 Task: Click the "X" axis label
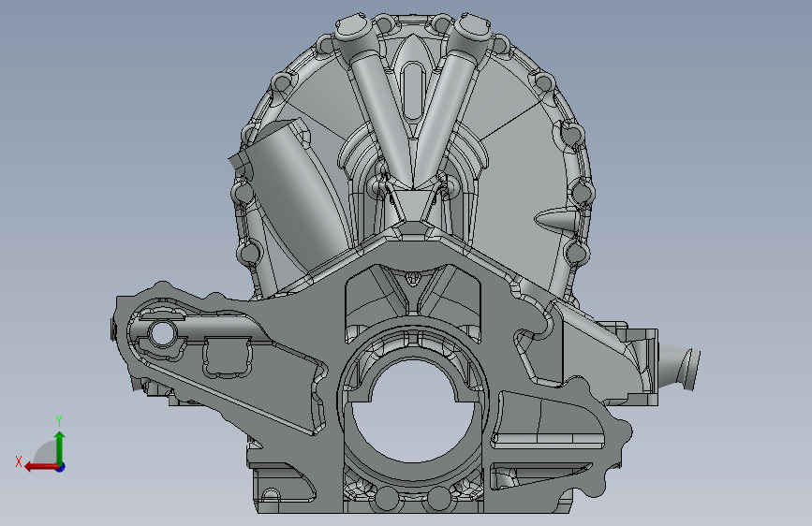[19, 461]
